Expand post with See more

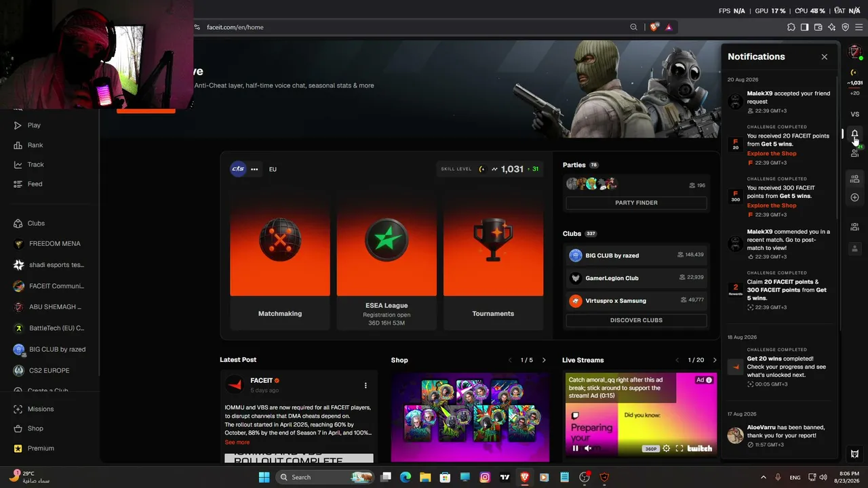237,443
